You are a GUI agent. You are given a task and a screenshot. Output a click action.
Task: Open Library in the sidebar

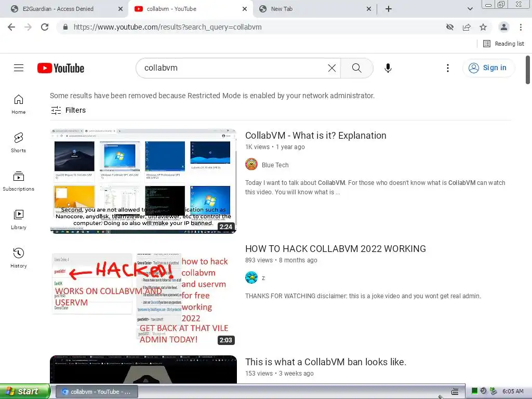[x=19, y=220]
